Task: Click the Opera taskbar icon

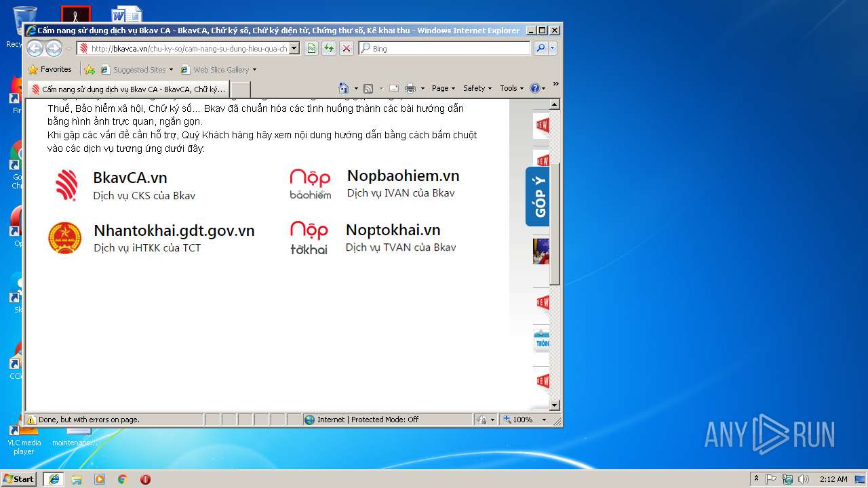Action: click(145, 479)
